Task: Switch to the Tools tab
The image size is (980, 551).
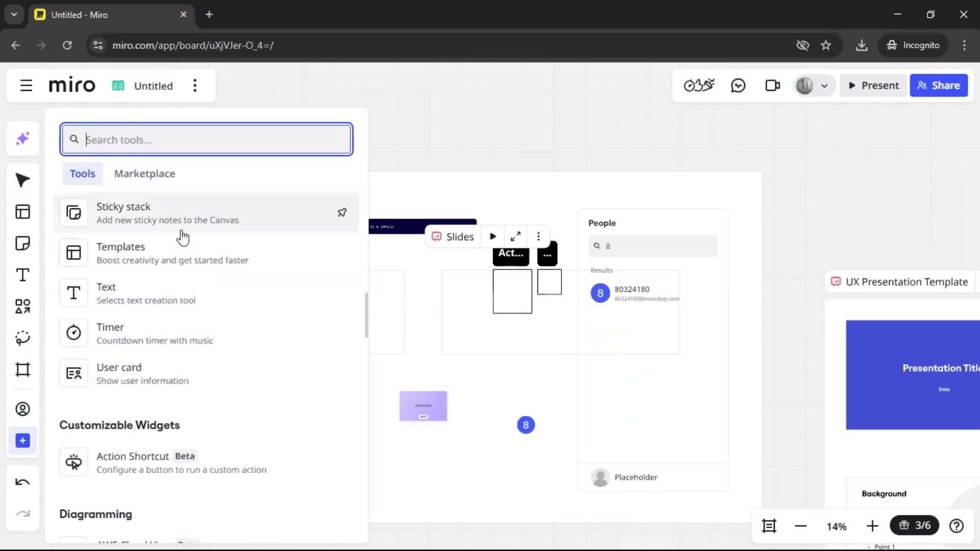Action: click(x=82, y=173)
